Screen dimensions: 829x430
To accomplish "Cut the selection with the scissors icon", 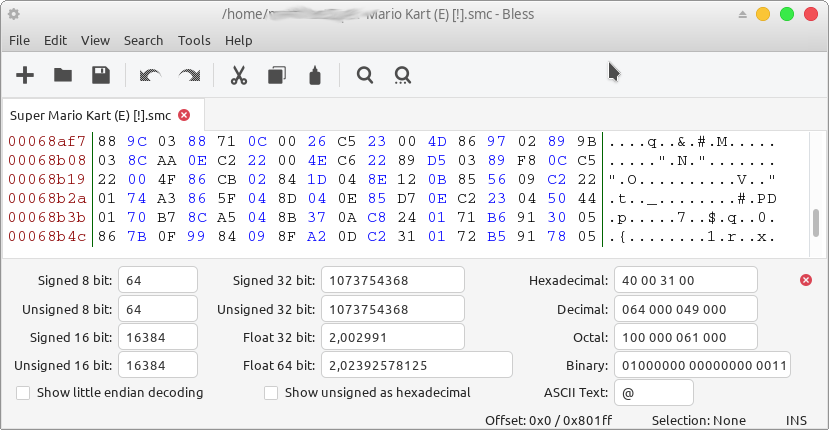I will [x=239, y=75].
